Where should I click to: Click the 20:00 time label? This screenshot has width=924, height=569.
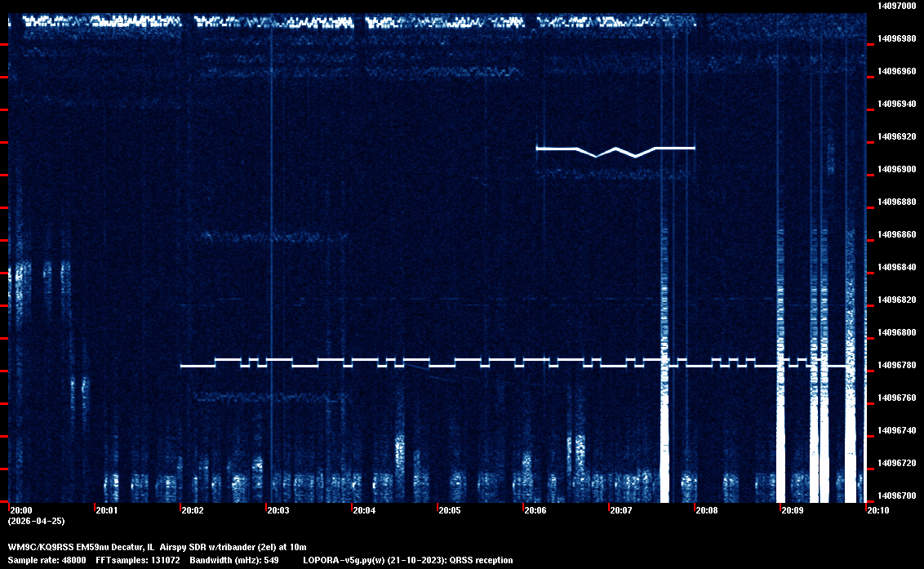pos(20,510)
